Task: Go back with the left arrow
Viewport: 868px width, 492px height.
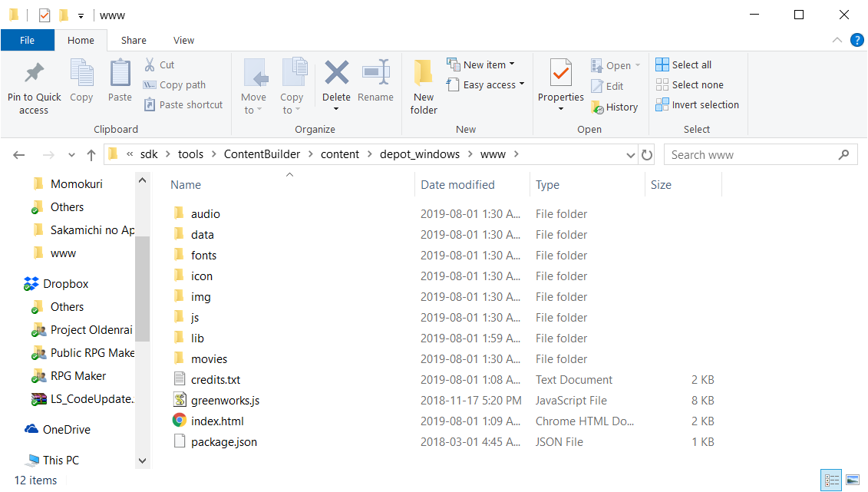Action: point(19,155)
